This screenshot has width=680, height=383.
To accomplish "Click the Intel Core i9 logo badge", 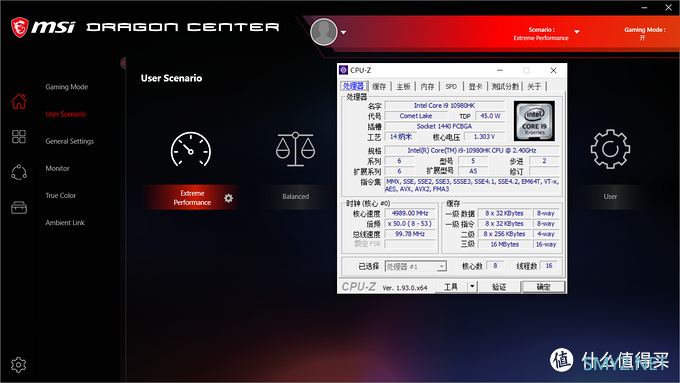I will point(534,121).
